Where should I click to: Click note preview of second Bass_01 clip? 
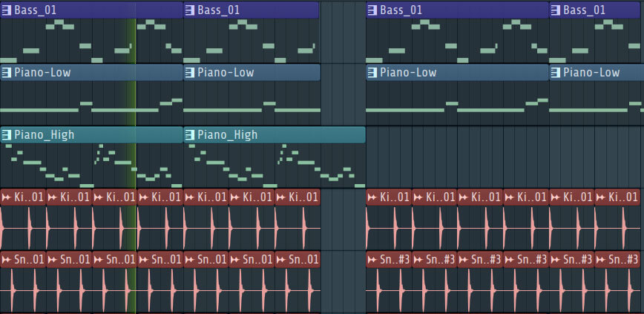[251, 41]
